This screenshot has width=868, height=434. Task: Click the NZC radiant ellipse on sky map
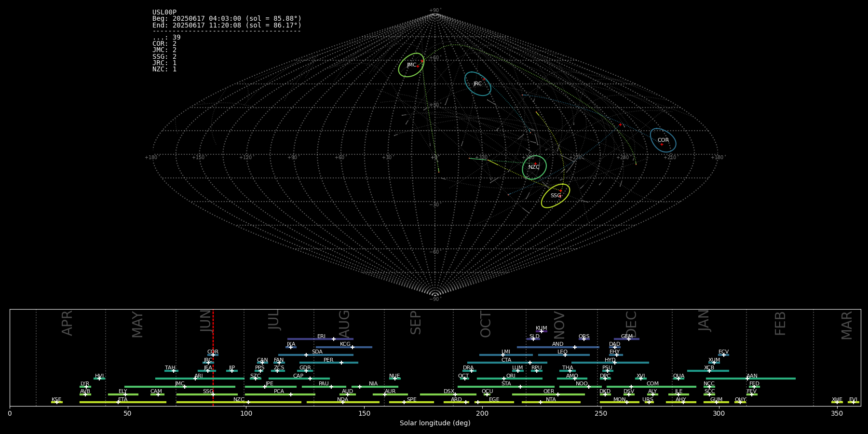coord(534,167)
